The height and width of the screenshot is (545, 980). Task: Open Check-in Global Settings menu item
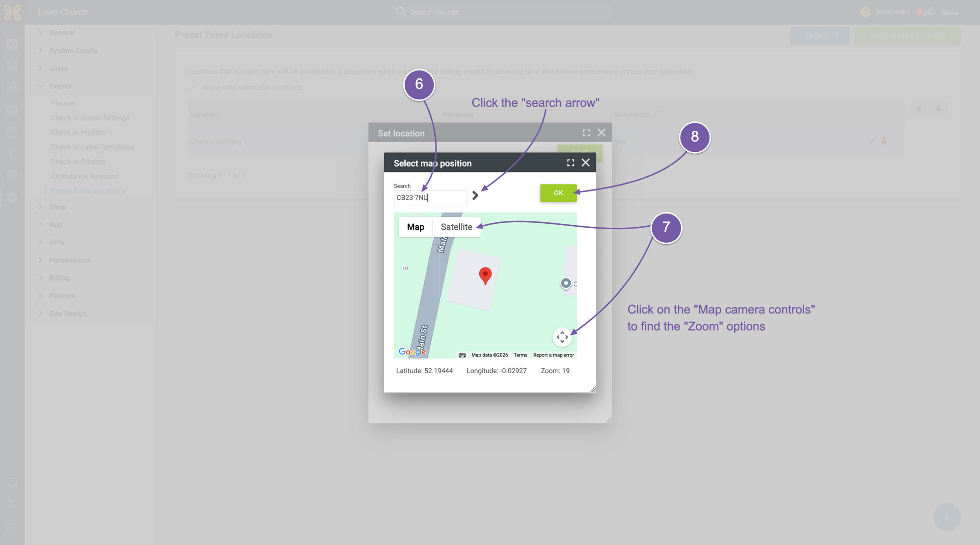click(90, 118)
